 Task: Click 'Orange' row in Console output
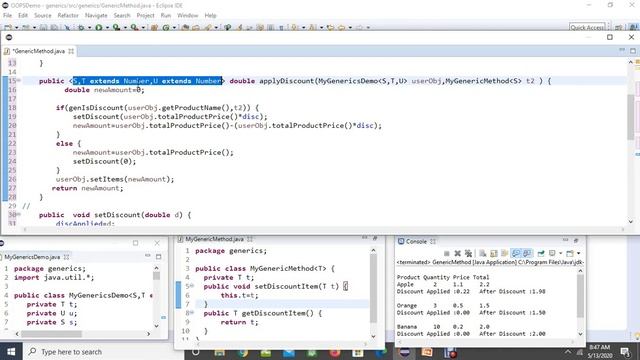click(x=443, y=305)
